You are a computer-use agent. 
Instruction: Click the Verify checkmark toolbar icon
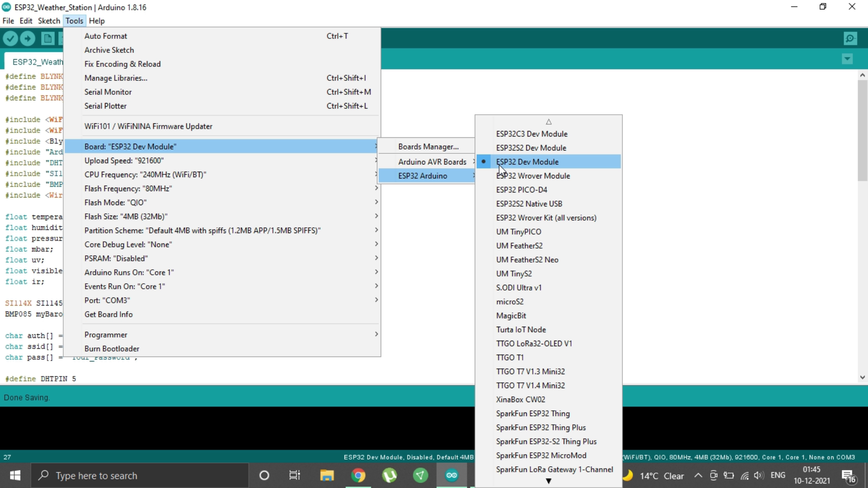(10, 39)
